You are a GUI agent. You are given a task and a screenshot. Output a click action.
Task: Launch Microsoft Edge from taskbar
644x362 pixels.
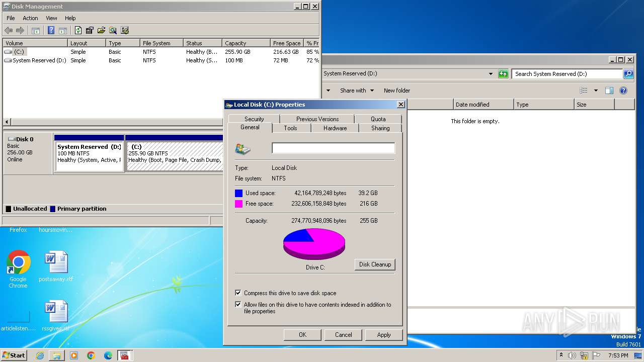click(x=108, y=355)
